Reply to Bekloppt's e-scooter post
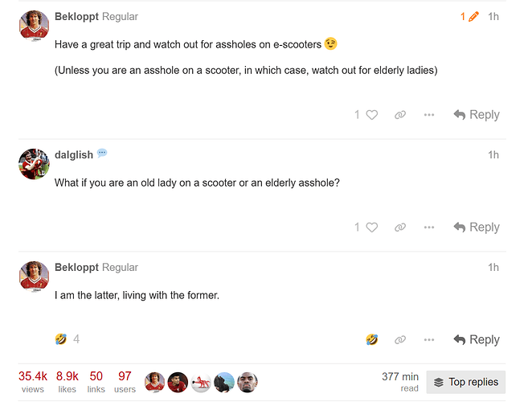The height and width of the screenshot is (402, 532). coord(477,115)
